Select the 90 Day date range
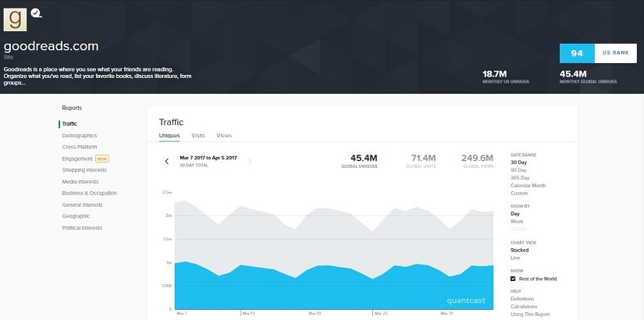Screen dimensions: 644x320 tap(519, 170)
